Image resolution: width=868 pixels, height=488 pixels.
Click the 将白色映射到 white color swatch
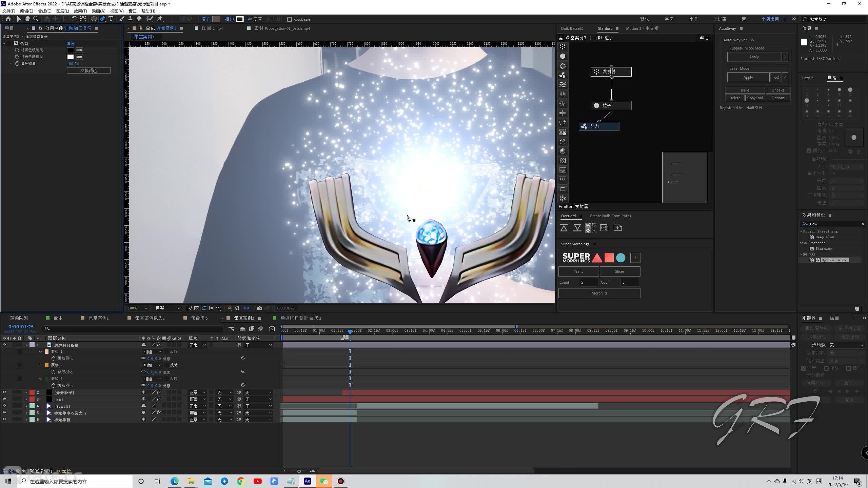tap(71, 57)
